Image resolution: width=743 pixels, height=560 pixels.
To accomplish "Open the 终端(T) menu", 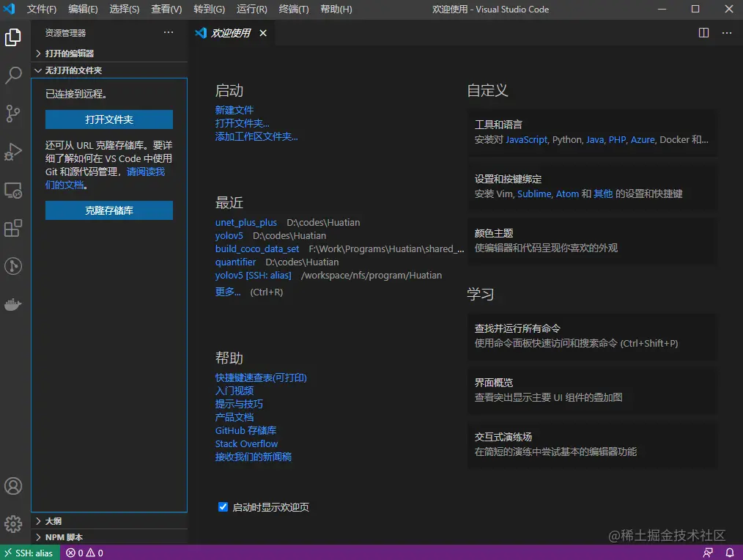I will [294, 9].
